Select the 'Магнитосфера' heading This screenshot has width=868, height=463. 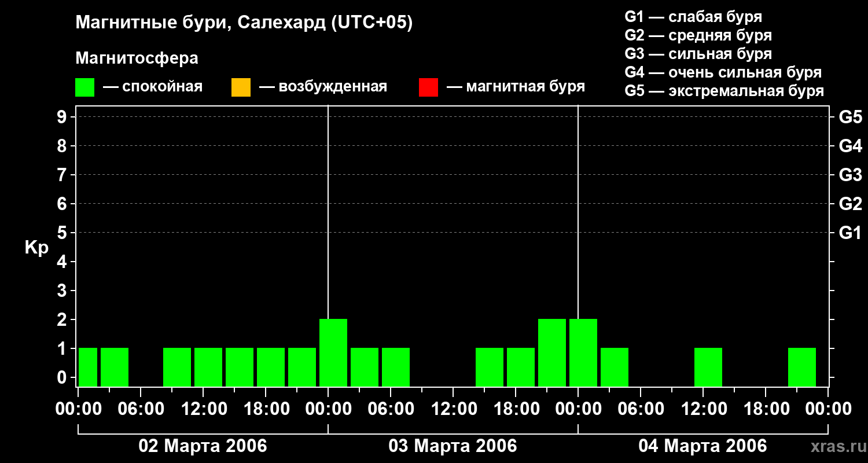coord(137,58)
